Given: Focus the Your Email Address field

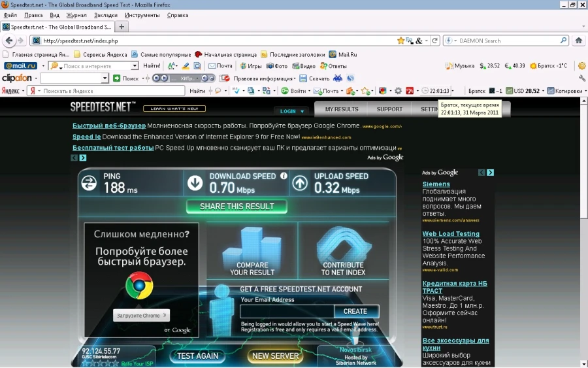Looking at the screenshot, I should click(x=287, y=311).
